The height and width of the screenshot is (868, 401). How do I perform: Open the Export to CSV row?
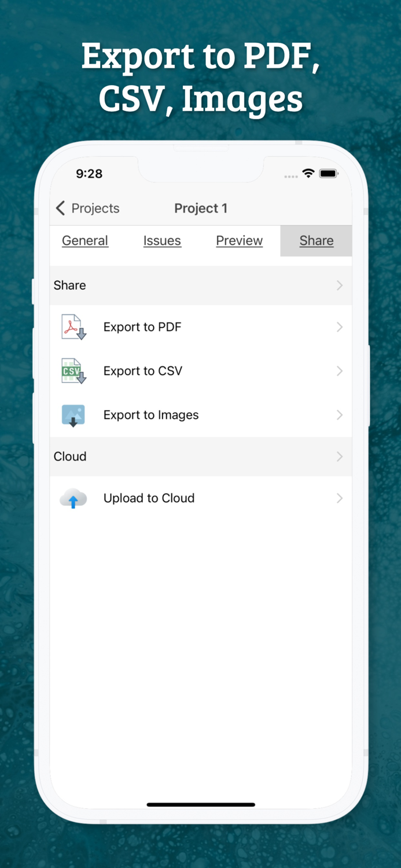point(201,371)
